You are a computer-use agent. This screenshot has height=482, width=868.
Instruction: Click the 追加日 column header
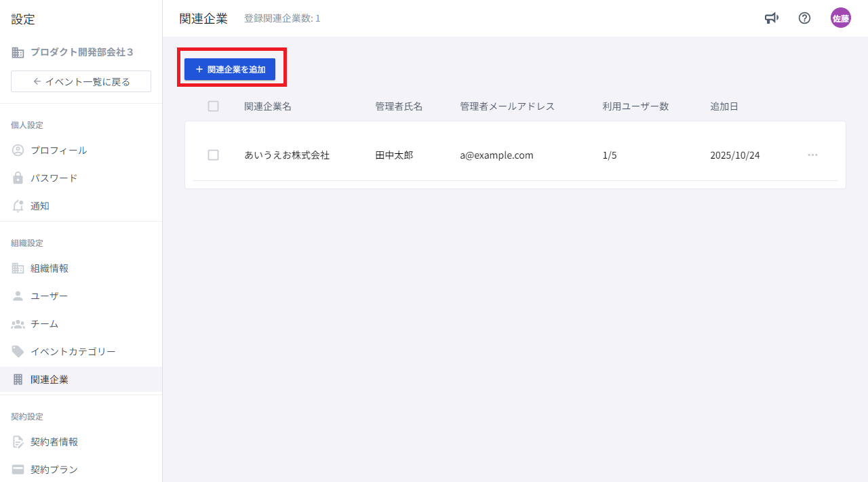point(724,106)
